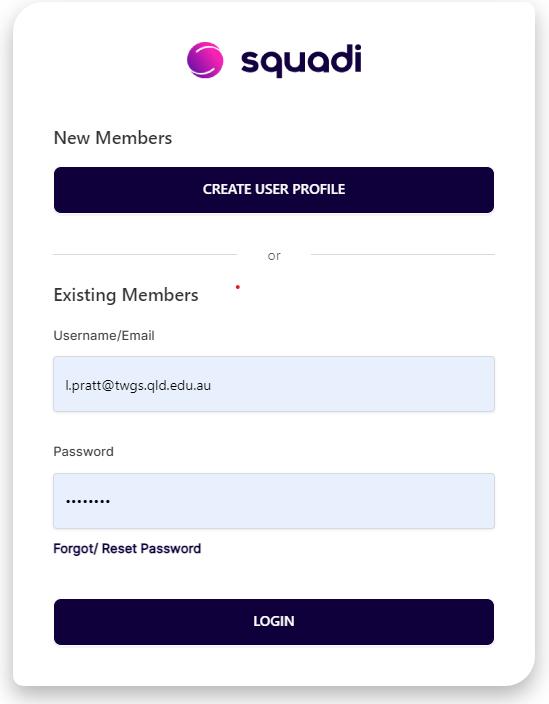Click empty right side of Password field
Image resolution: width=549 pixels, height=704 pixels.
395,501
